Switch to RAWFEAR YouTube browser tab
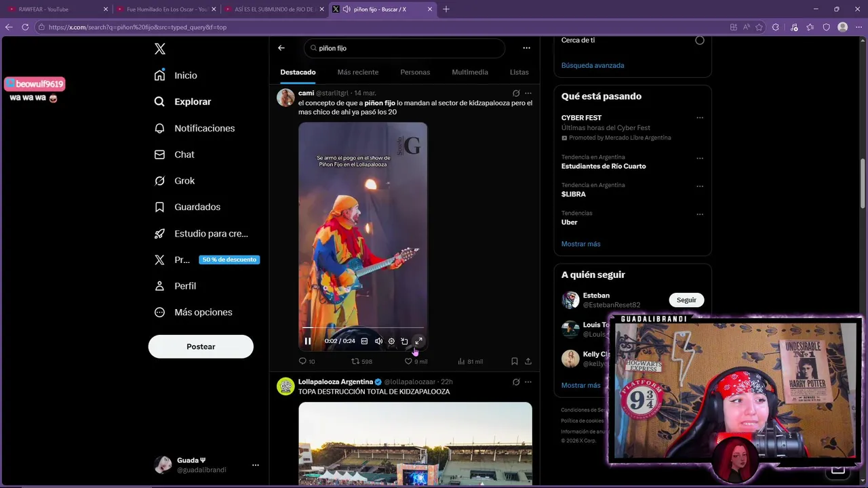Screen dimensions: 868x488 57,9
